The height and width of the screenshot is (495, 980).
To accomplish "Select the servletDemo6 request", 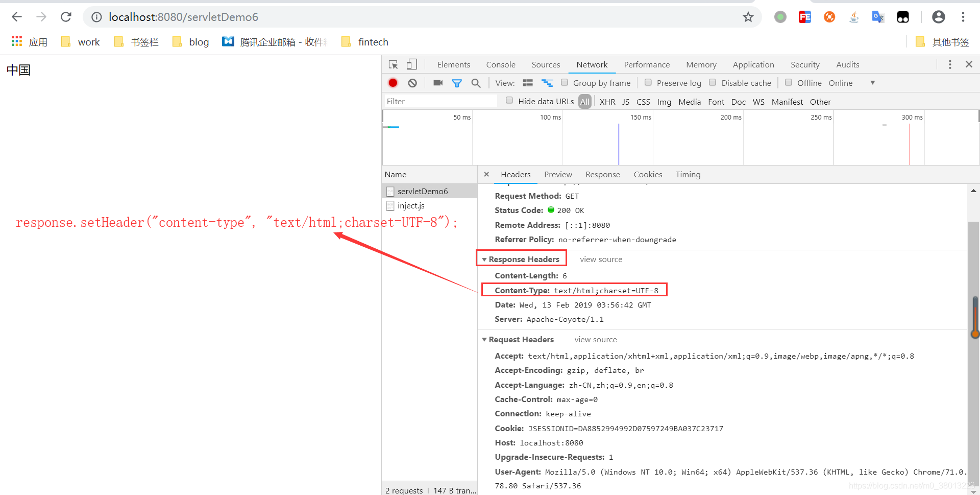I will pyautogui.click(x=429, y=191).
